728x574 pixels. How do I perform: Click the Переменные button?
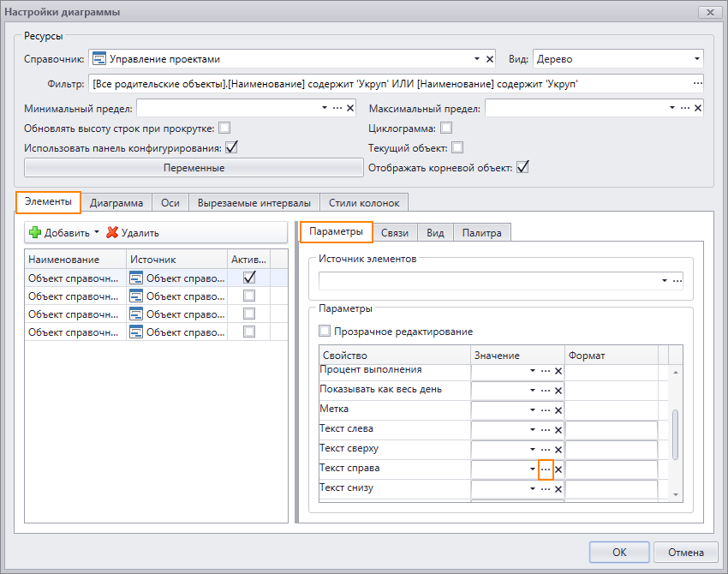194,168
